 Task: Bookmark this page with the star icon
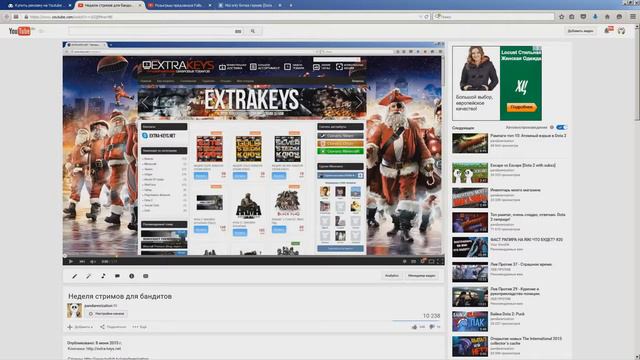click(x=562, y=17)
